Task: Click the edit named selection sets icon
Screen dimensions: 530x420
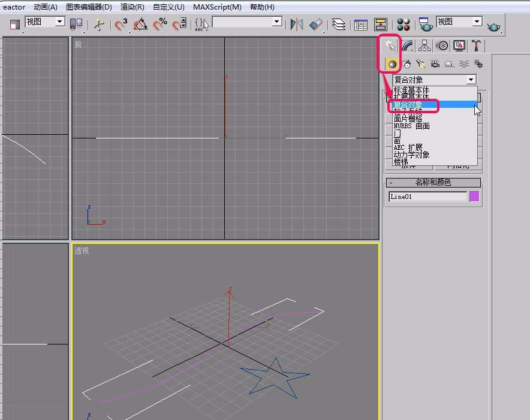Action: tap(202, 25)
